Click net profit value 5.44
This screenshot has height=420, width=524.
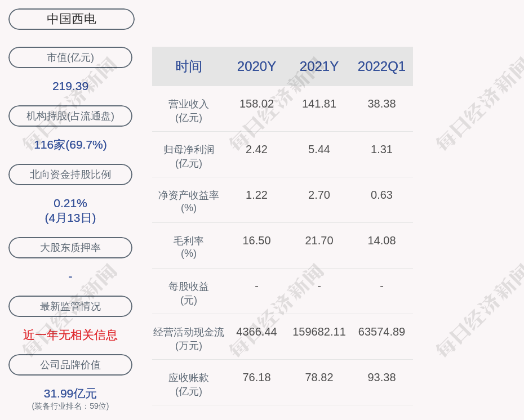click(319, 149)
